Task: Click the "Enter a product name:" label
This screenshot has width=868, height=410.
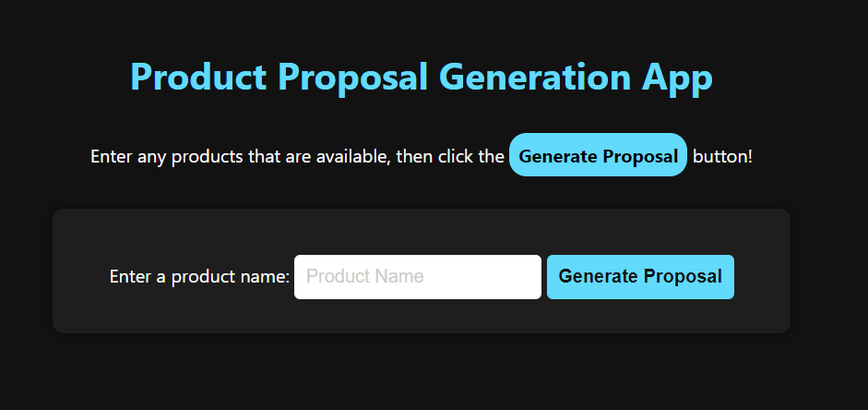Action: point(199,276)
